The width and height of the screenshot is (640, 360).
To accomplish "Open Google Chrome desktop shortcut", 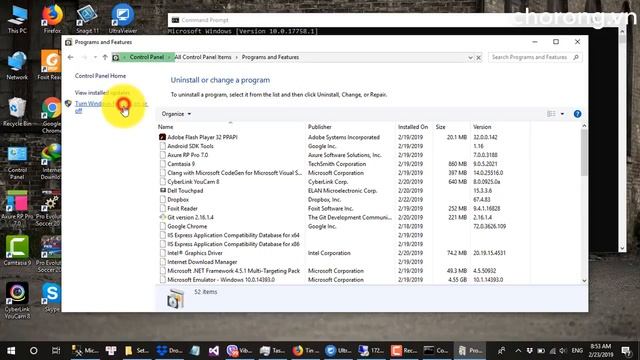I will coord(51,115).
